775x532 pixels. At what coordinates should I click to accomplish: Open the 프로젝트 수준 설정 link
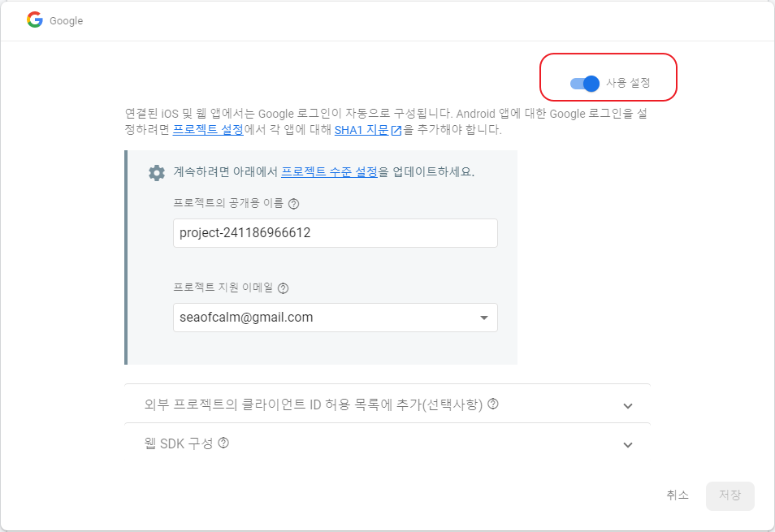coord(329,172)
